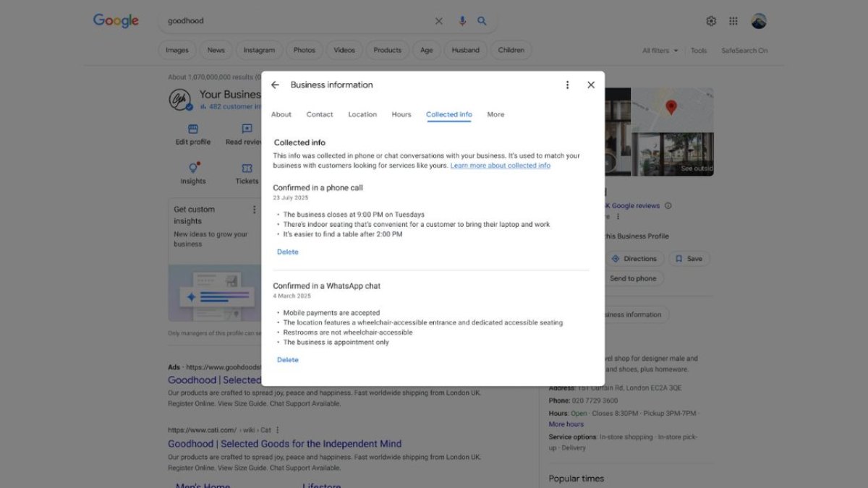Open Google settings gear
The image size is (868, 488).
click(711, 21)
